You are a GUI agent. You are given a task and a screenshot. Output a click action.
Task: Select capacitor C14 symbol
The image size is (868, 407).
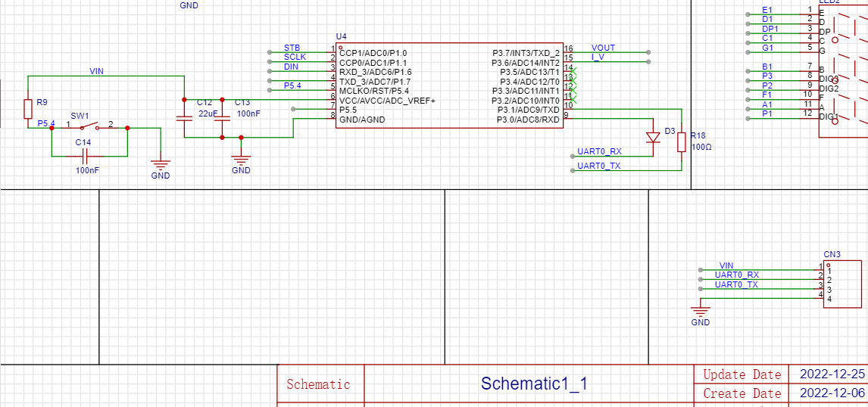85,157
